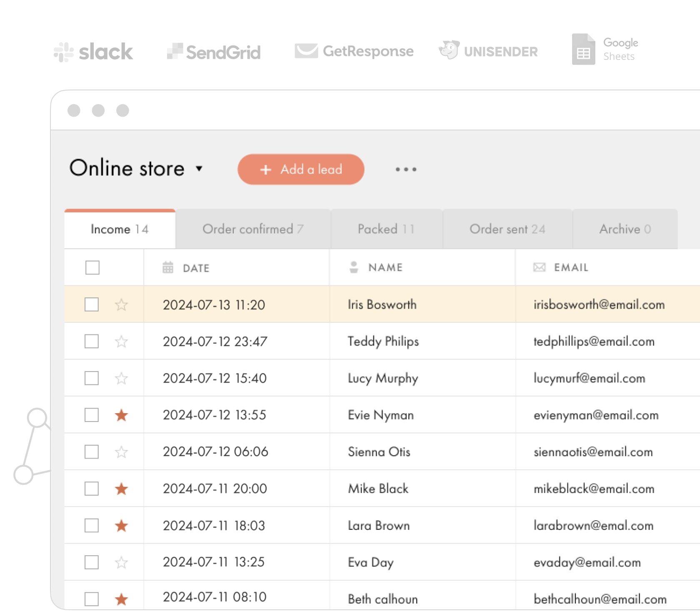Click the envelope icon beside EMAIL header
Viewport: 700px width, 611px height.
[x=538, y=267]
